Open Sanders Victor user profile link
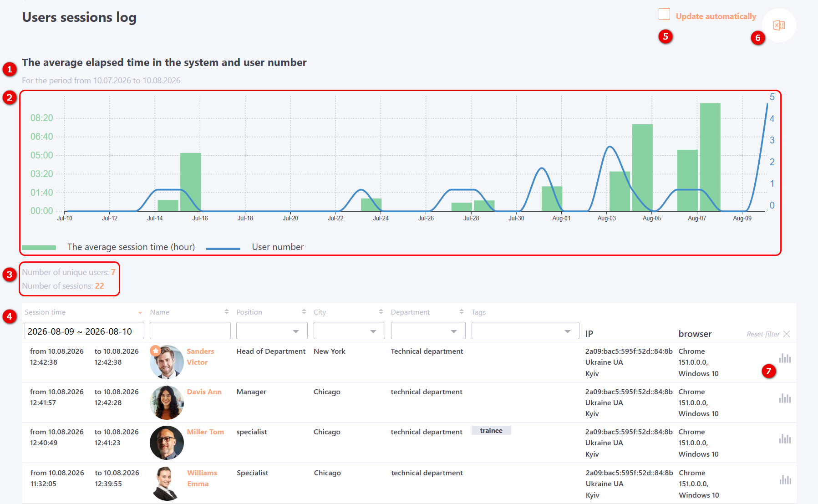The height and width of the screenshot is (504, 818). [x=200, y=357]
